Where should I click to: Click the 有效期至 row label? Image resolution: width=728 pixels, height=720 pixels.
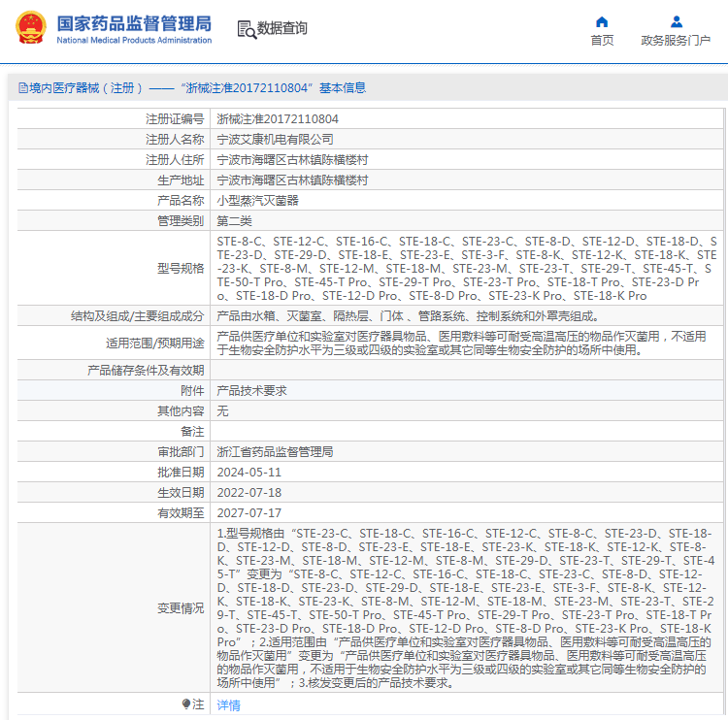tap(181, 513)
